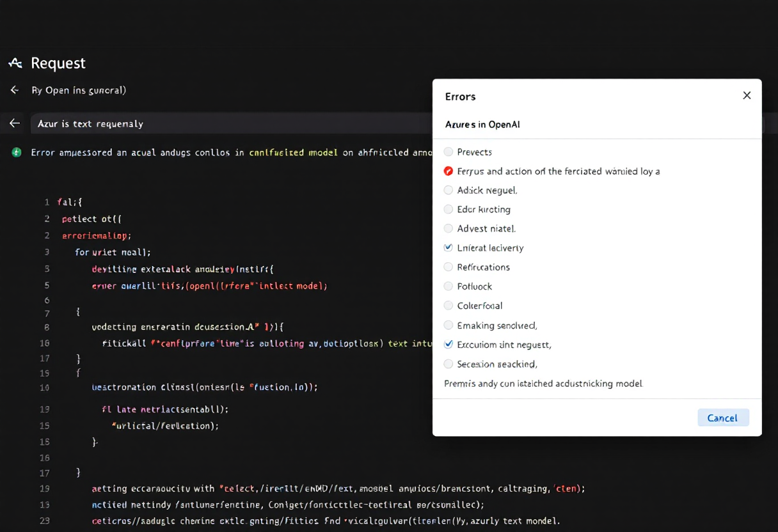The image size is (778, 532).
Task: Choose the Refircations option
Action: tap(449, 267)
